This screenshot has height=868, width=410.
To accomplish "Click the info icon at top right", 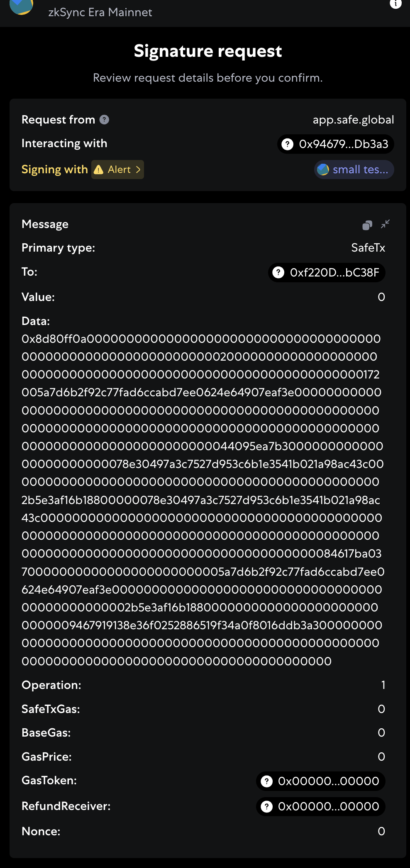I will point(395,4).
